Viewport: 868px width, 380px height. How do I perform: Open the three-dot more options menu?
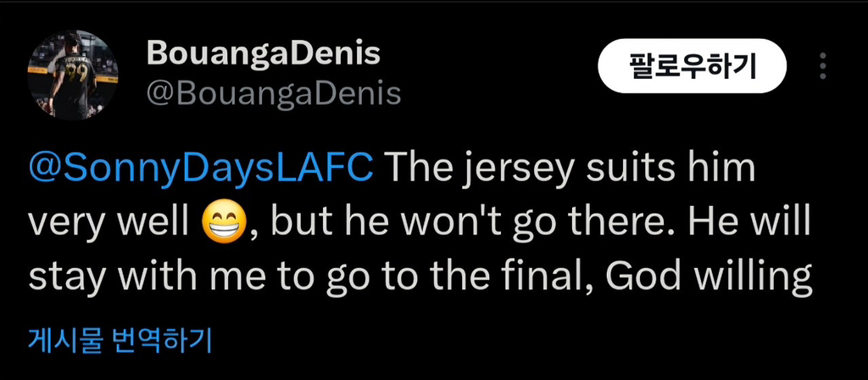point(822,66)
